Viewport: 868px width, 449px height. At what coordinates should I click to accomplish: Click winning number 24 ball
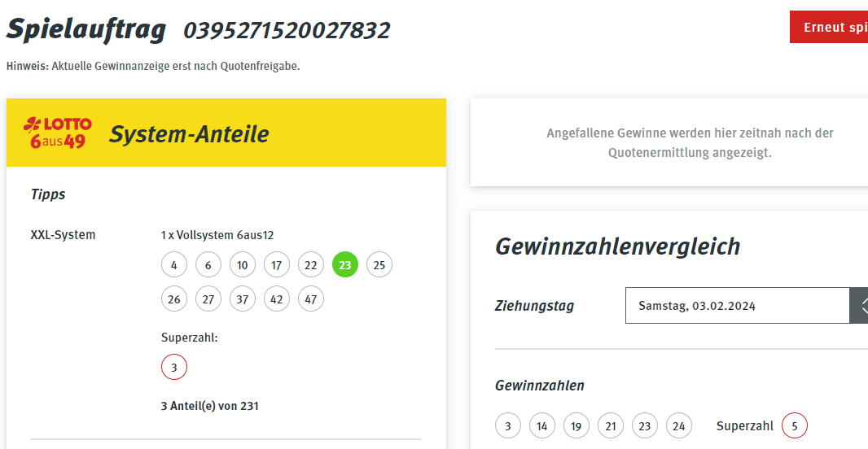tap(678, 425)
